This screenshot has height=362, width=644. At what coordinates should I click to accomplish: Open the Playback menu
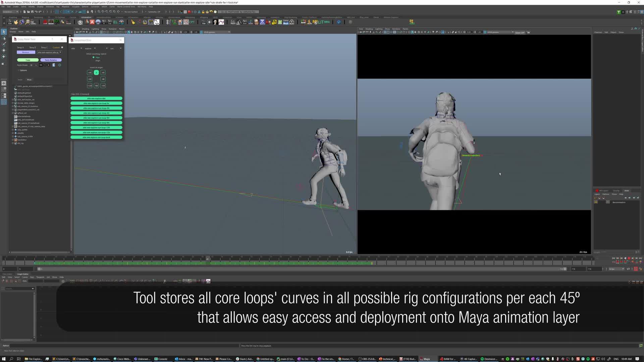[65, 6]
